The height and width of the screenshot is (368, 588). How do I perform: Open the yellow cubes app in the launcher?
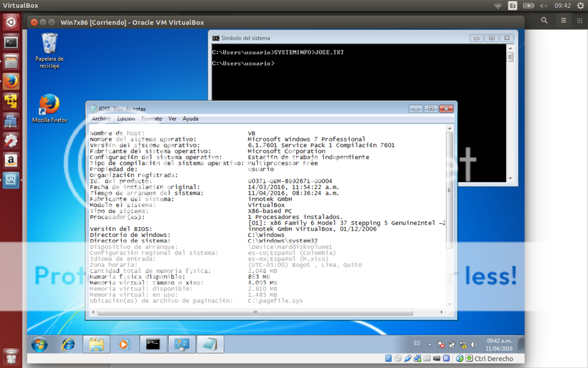coord(11,101)
